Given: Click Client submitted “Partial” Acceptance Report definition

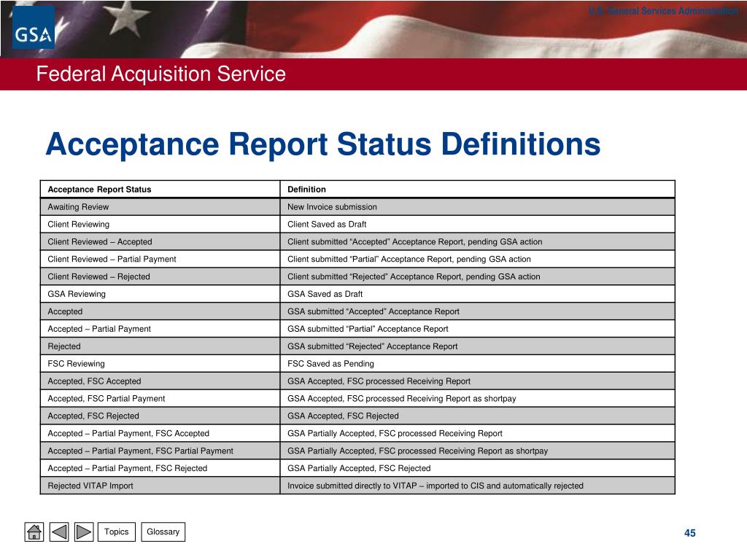Looking at the screenshot, I should (478, 259).
